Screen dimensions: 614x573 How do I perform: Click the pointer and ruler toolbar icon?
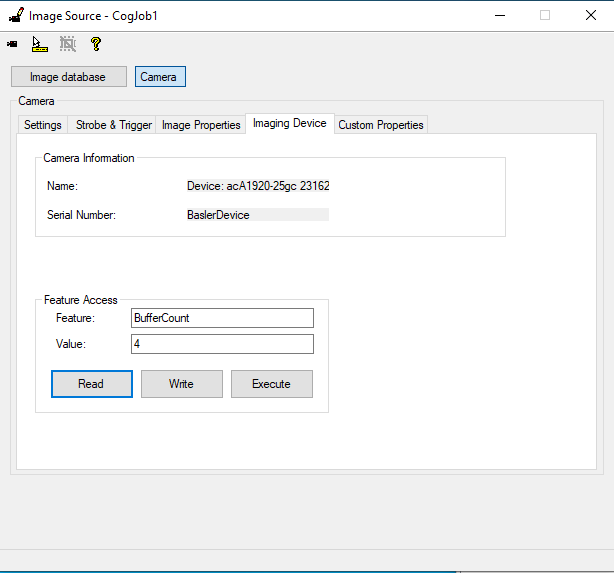click(x=39, y=44)
